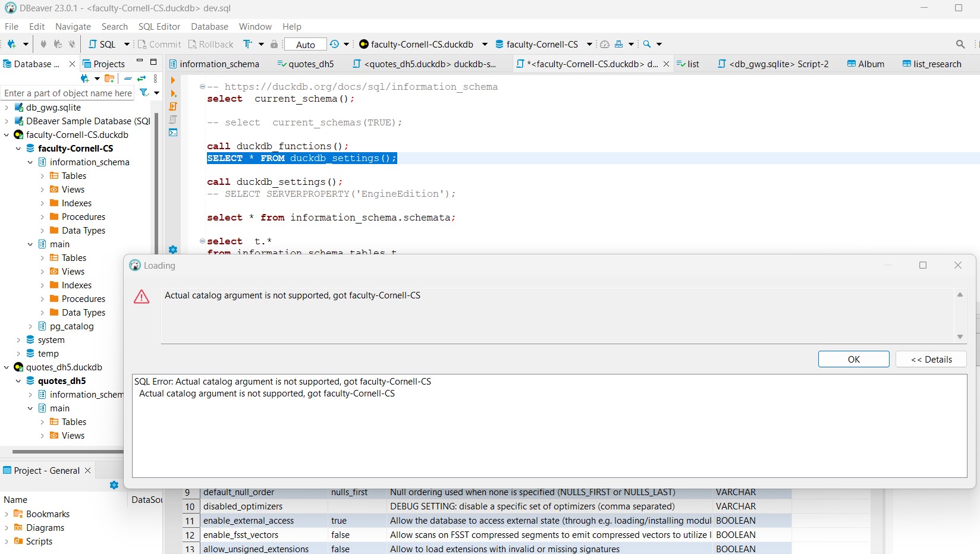The width and height of the screenshot is (980, 554).
Task: Click the Details button in the error dialog
Action: pyautogui.click(x=931, y=359)
